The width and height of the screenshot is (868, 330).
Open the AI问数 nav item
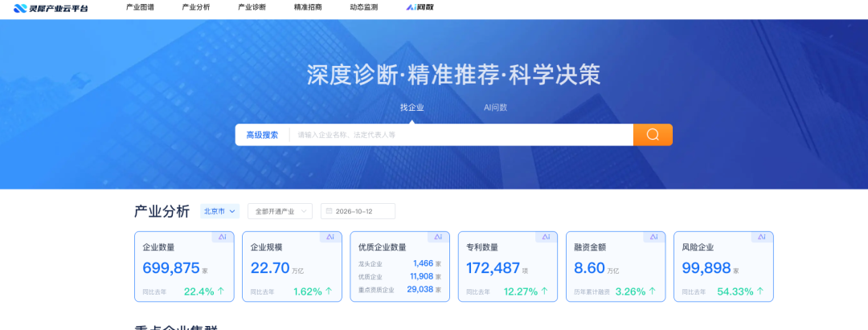point(420,8)
